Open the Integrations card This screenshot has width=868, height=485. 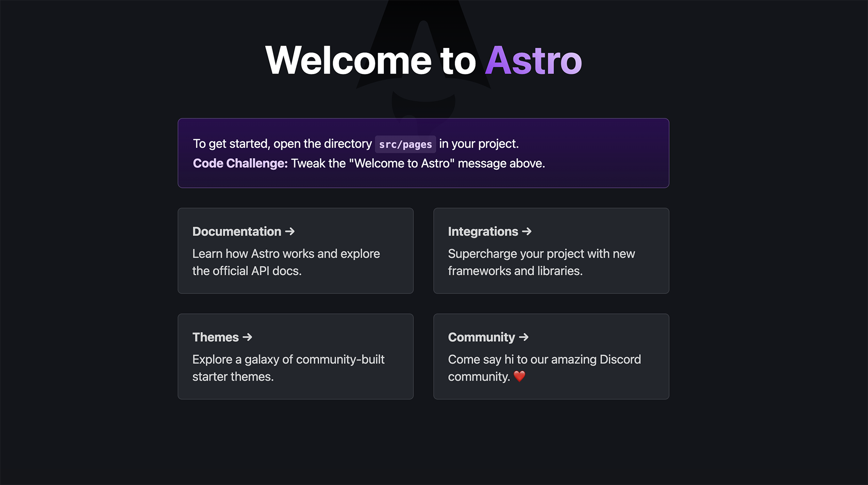pos(551,251)
